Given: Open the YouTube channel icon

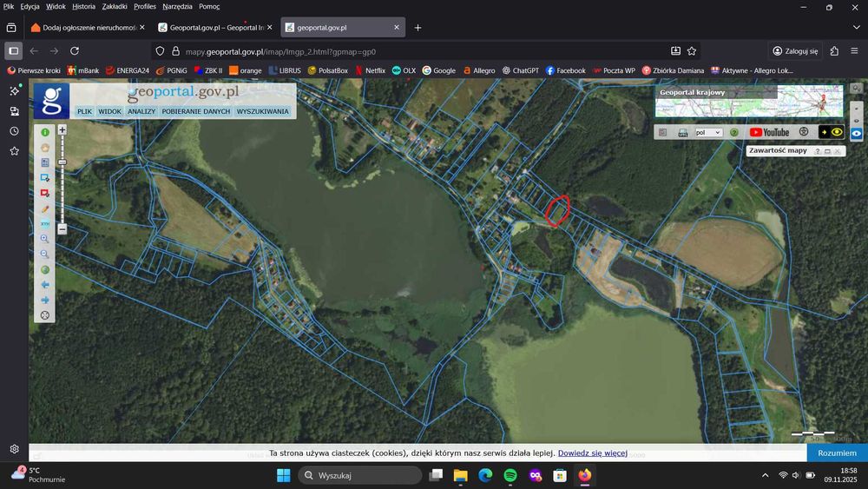Looking at the screenshot, I should [x=769, y=132].
